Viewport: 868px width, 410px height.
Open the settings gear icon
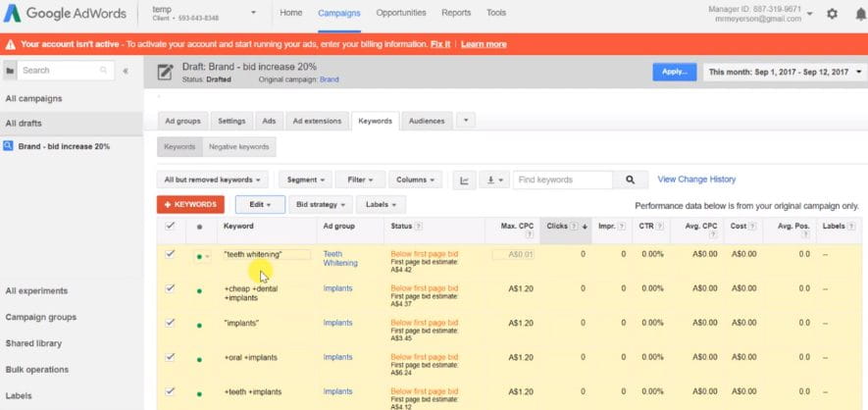tap(832, 14)
